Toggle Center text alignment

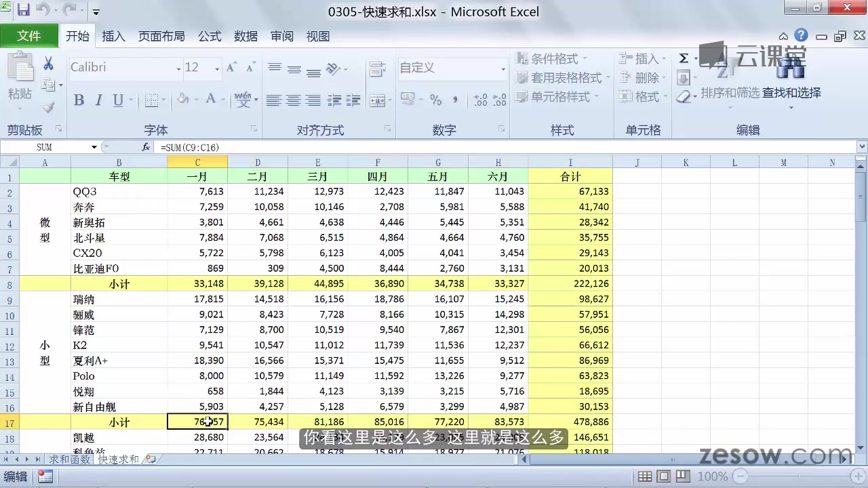click(x=293, y=100)
